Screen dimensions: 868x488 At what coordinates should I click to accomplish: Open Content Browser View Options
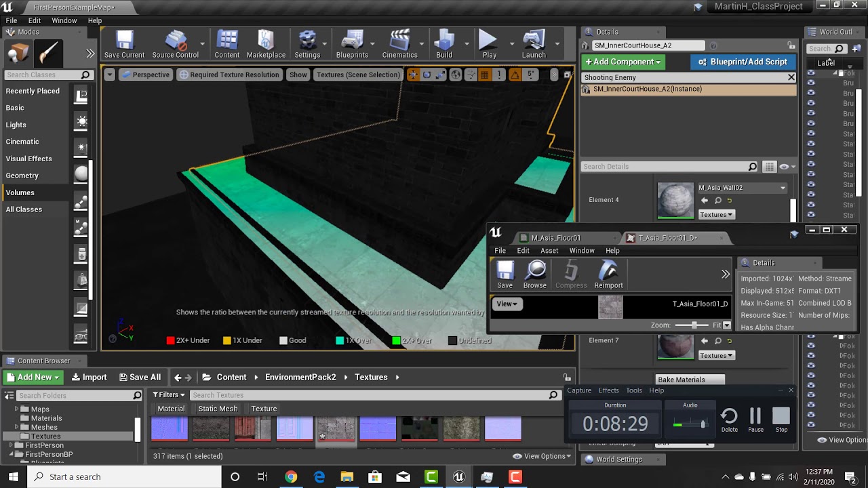(542, 456)
